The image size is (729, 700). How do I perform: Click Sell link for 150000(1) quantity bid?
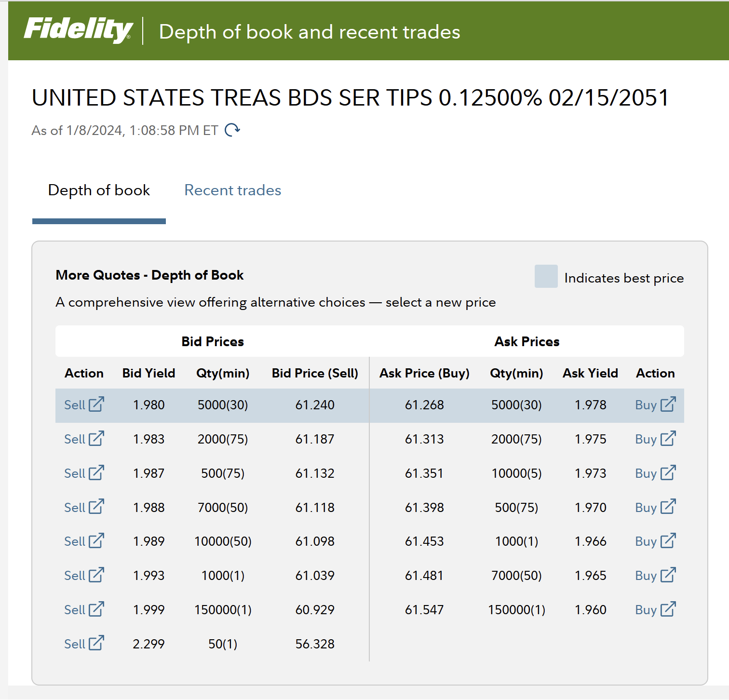point(75,610)
